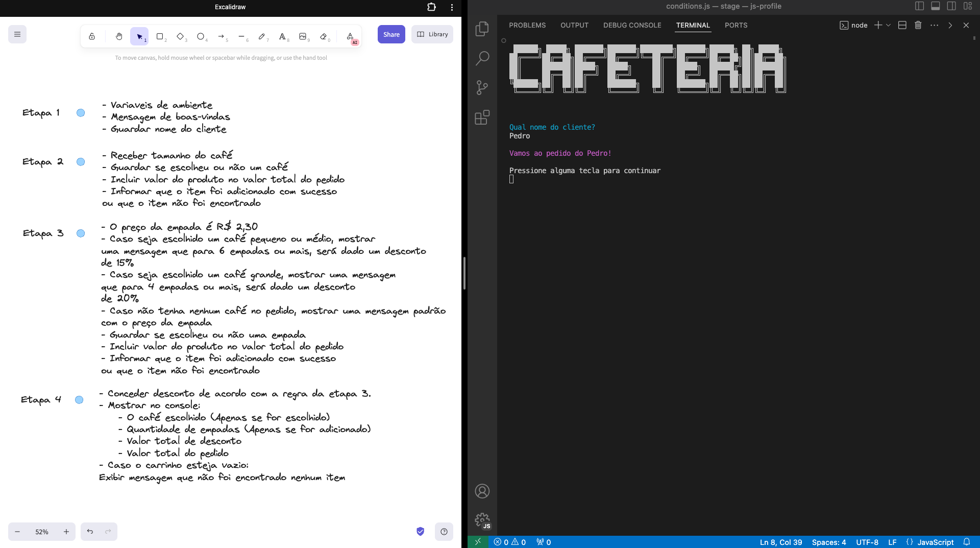The width and height of the screenshot is (980, 548).
Task: Go to line via Ln 8, Col 39
Action: 780,542
